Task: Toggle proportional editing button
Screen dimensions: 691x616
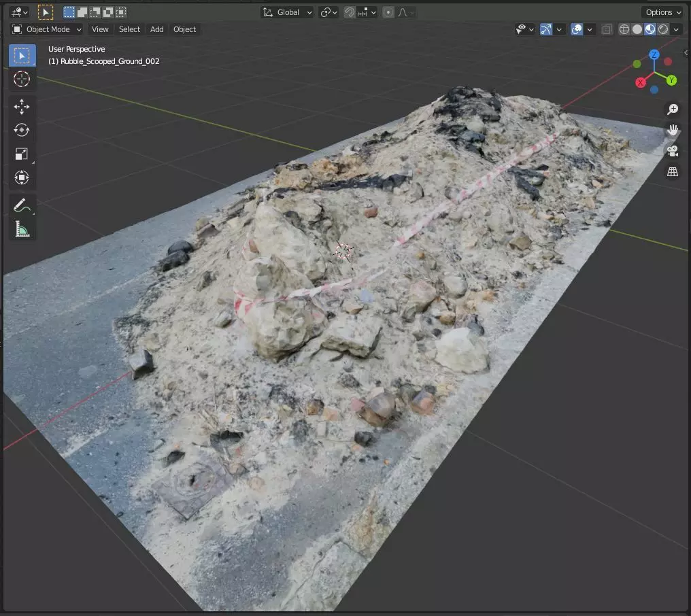Action: point(388,12)
